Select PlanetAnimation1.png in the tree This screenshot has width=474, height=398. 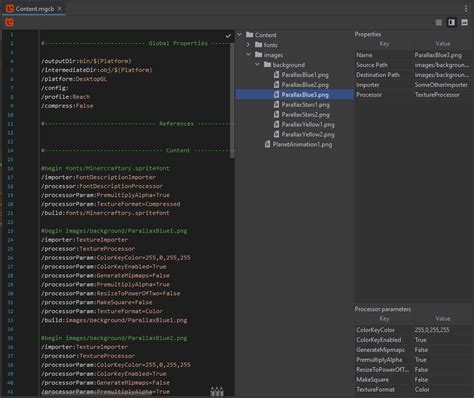tap(302, 144)
